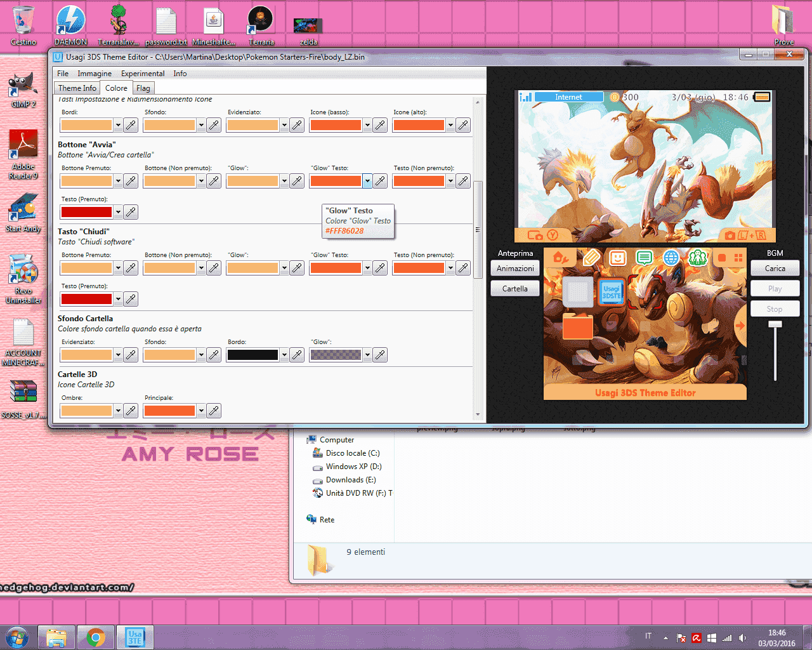The width and height of the screenshot is (812, 650).
Task: Select the Terraria desktop shortcut
Action: [x=261, y=25]
